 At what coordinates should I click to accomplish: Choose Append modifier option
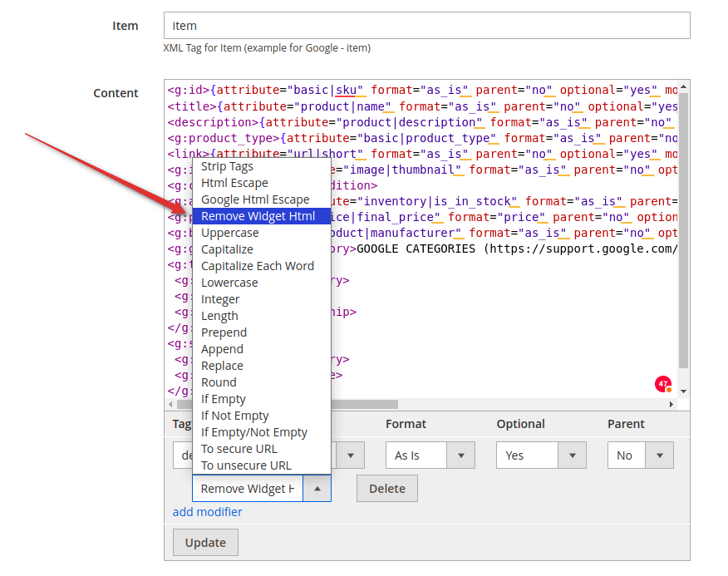pyautogui.click(x=262, y=349)
